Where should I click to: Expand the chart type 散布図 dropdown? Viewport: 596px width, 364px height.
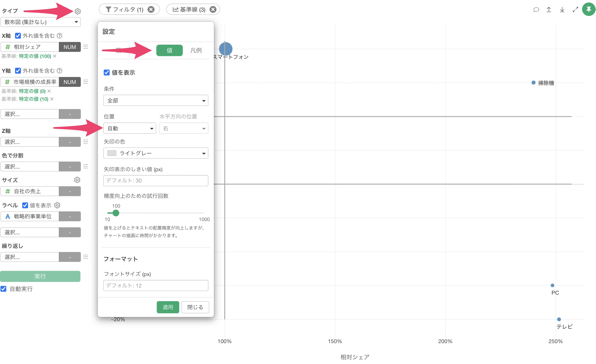coord(41,22)
